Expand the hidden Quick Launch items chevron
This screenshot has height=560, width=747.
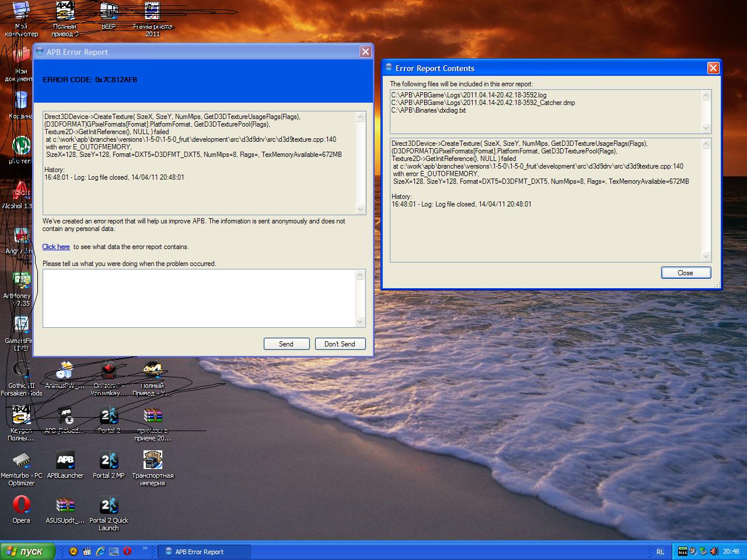point(145,548)
